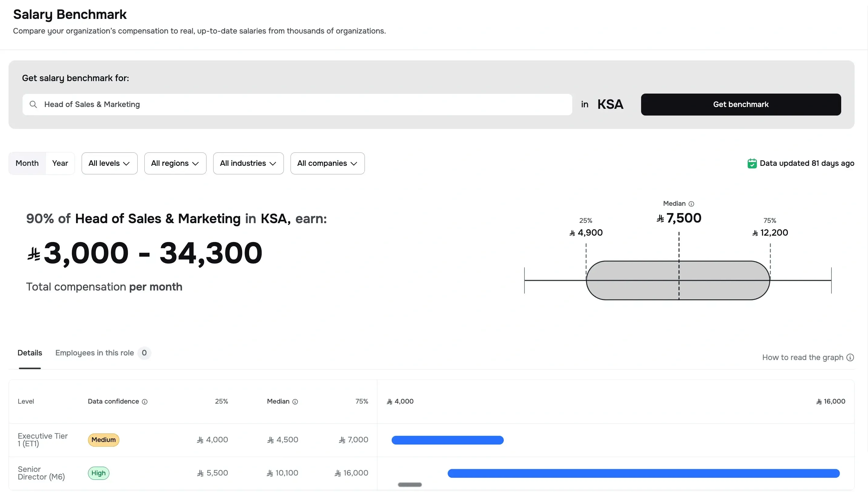Image resolution: width=868 pixels, height=492 pixels.
Task: Click the Medium data confidence badge
Action: click(x=103, y=440)
